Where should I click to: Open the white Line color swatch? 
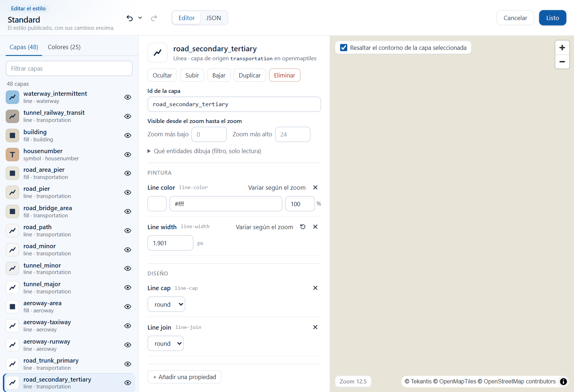[x=157, y=204]
